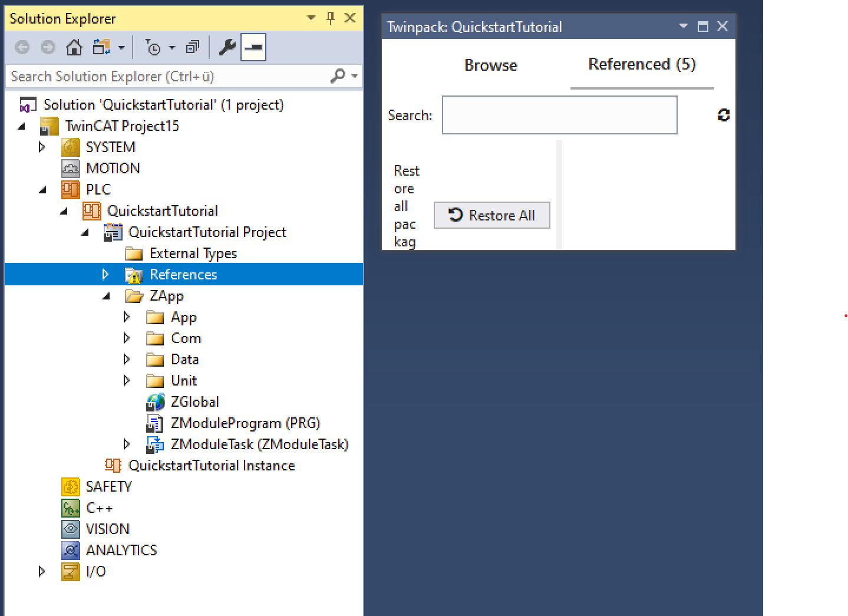Open the Pending Changes Filter dropdown arrow
The image size is (848, 616).
click(x=172, y=48)
